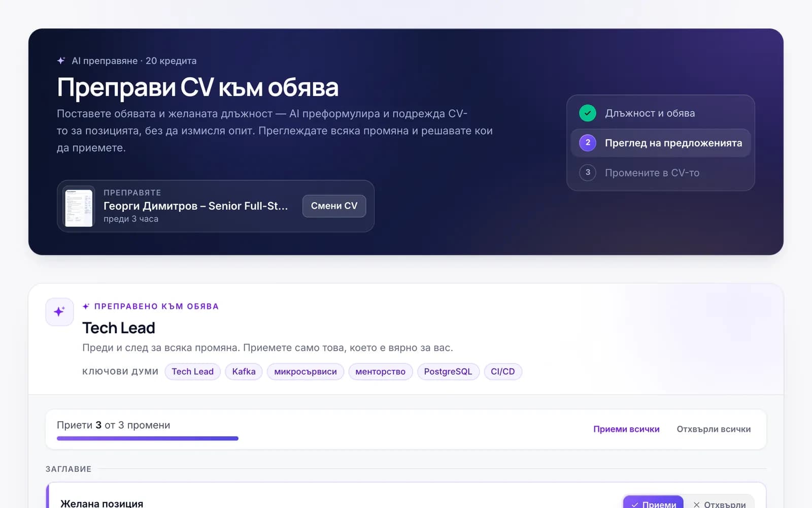Open the Промените в CV-то step
The image size is (812, 508).
(660, 172)
